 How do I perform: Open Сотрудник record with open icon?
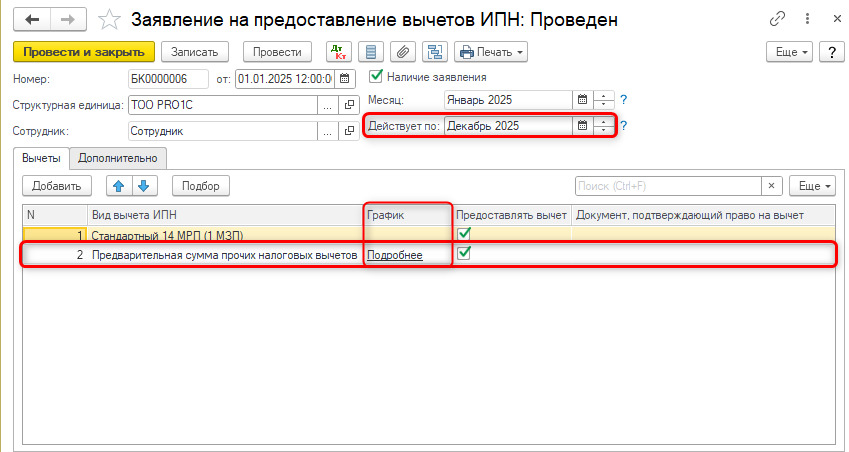click(x=349, y=131)
